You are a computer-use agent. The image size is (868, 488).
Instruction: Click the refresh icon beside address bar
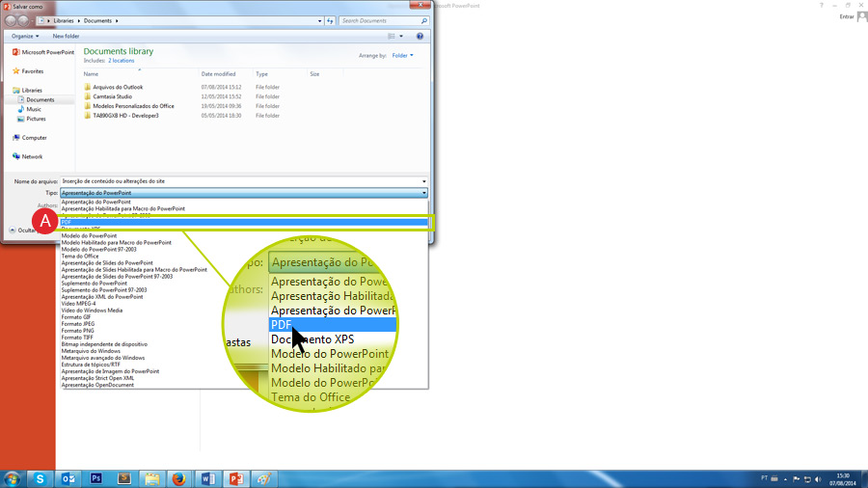click(330, 20)
